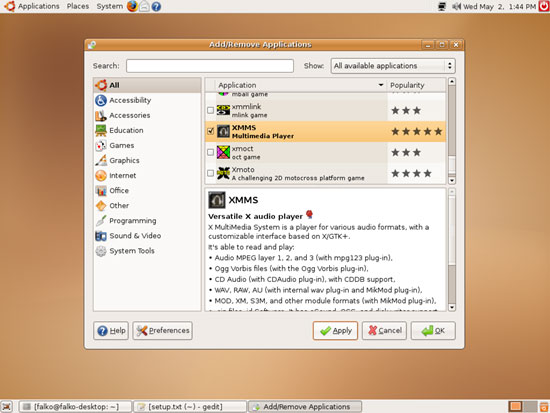The height and width of the screenshot is (413, 550).
Task: Click the network monitor icon in panel
Action: (442, 6)
